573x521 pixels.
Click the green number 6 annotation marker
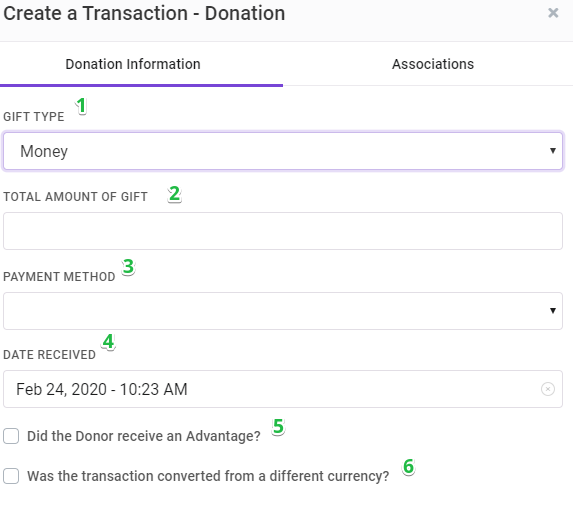[x=409, y=467]
